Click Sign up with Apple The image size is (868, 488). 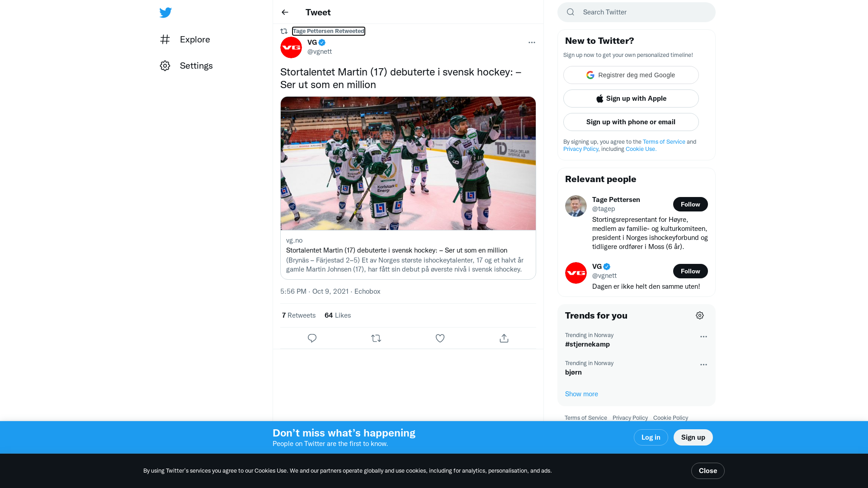[x=631, y=99]
